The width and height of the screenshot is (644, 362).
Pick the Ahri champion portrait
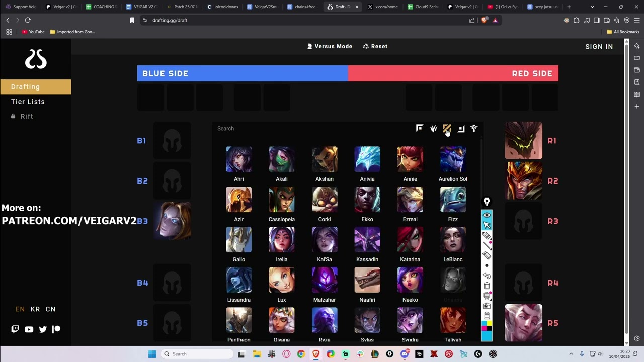pos(239,159)
